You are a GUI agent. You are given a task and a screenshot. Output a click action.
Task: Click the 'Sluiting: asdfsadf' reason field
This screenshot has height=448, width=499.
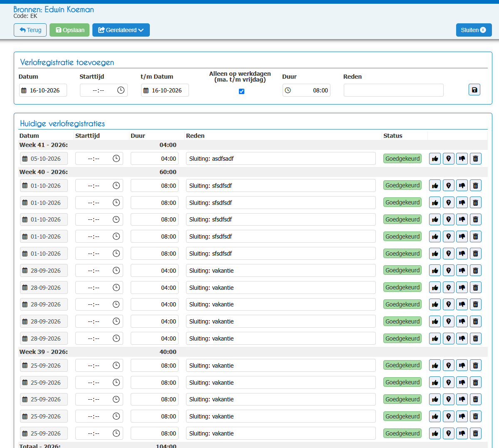tap(281, 159)
